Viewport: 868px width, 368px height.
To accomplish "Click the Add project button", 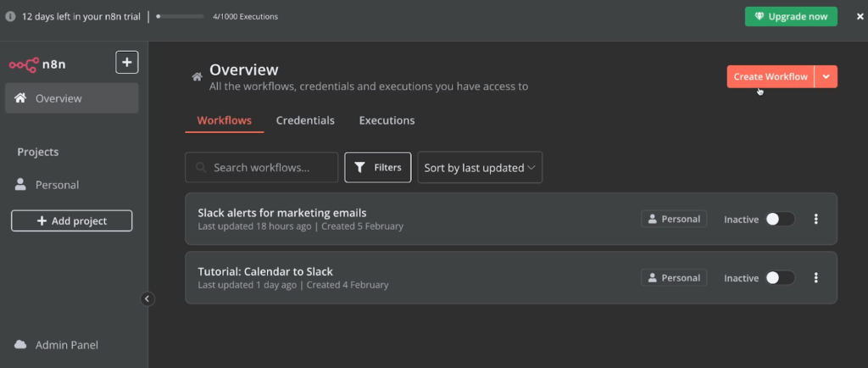I will (71, 220).
